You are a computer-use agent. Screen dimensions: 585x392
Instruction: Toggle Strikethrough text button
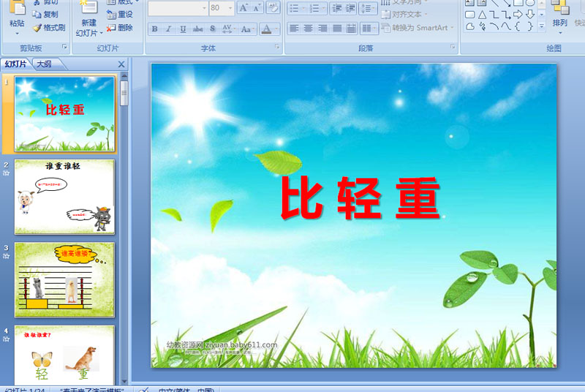pos(197,29)
